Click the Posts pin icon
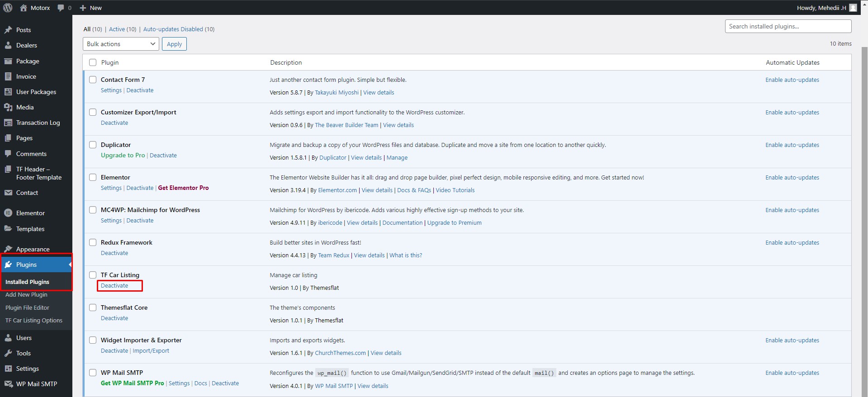This screenshot has width=868, height=397. pos(8,30)
